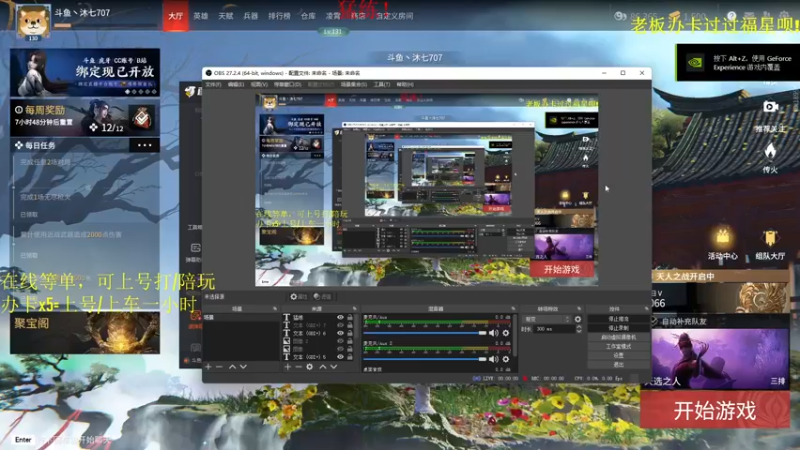Image resolution: width=800 pixels, height=450 pixels.
Task: Toggle lock of 文本(GDI+) 5 source
Action: [350, 357]
